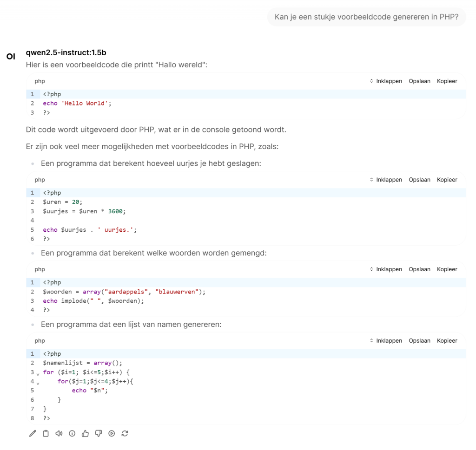Viewport: 476px width, 450px height.
Task: Click the info circle icon below the response
Action: (72, 434)
